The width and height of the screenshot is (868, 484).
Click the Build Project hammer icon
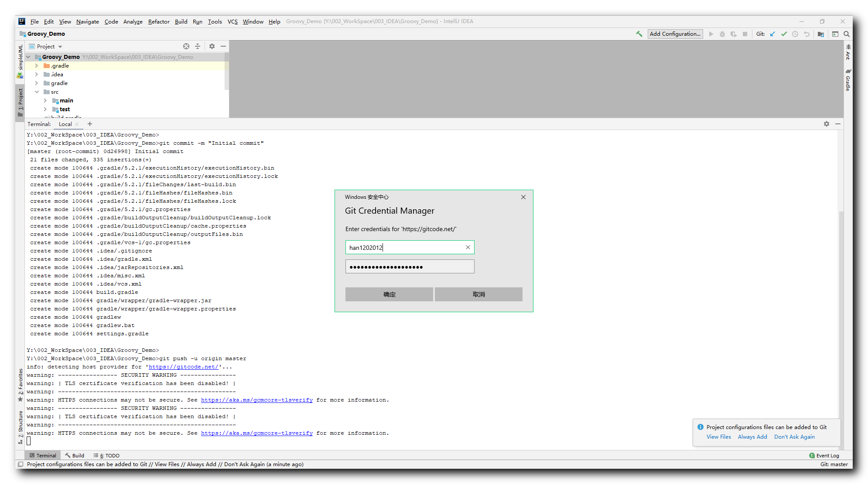coord(639,34)
